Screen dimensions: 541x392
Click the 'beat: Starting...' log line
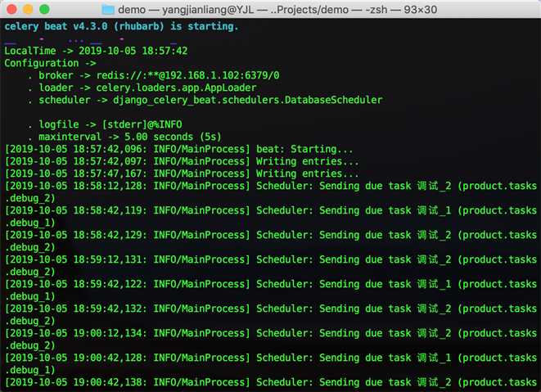point(178,149)
